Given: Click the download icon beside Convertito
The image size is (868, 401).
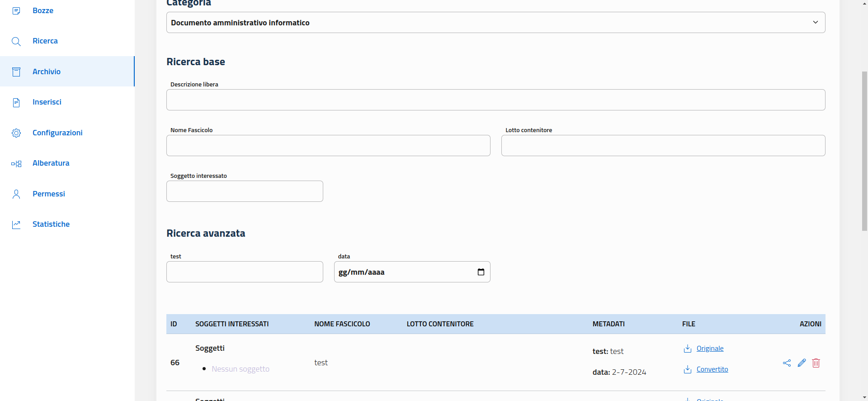Looking at the screenshot, I should (x=688, y=369).
